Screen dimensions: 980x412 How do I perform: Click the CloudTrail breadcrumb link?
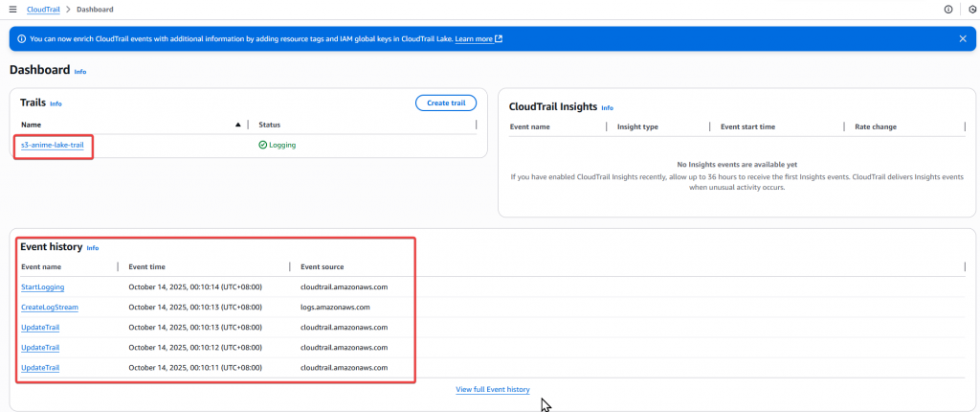point(43,10)
